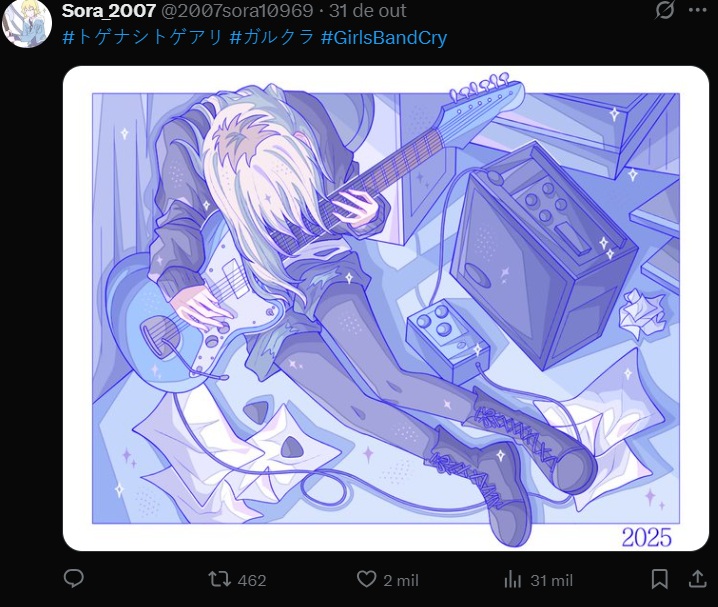Screen dimensions: 718x607
Task: Open view analytics bar chart icon
Action: 513,580
